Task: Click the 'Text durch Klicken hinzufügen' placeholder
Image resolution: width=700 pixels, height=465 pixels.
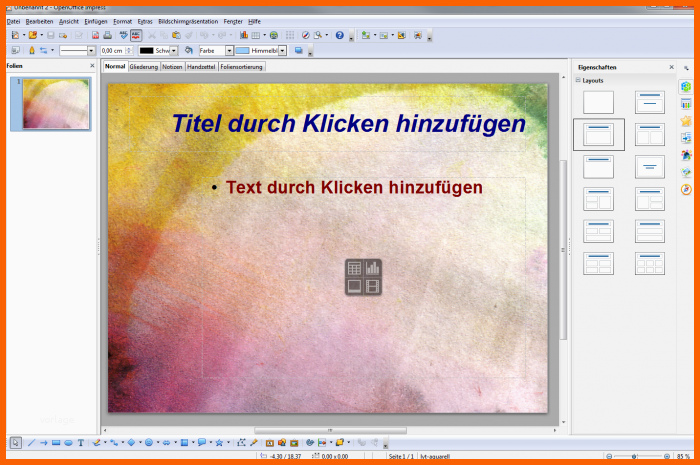Action: click(x=354, y=187)
